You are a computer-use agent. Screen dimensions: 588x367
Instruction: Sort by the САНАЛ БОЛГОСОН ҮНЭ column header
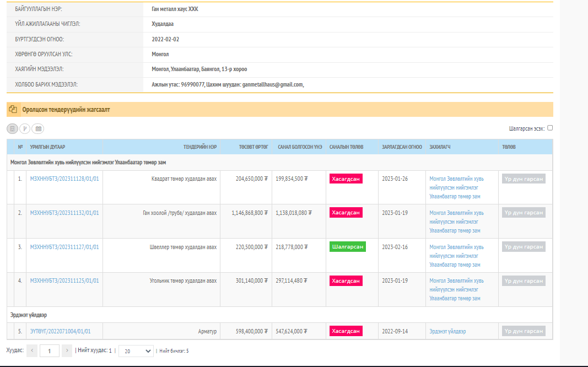[x=299, y=147]
